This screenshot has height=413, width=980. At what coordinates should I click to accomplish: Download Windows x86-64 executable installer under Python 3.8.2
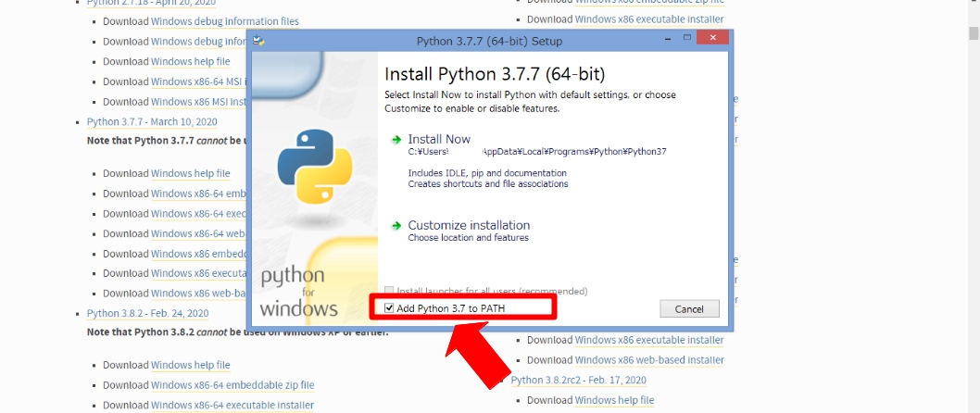pyautogui.click(x=232, y=405)
